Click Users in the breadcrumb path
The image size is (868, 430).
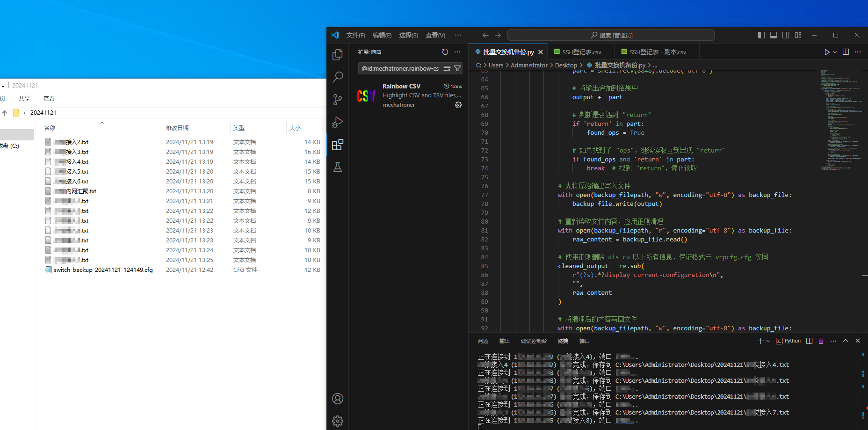[x=496, y=65]
